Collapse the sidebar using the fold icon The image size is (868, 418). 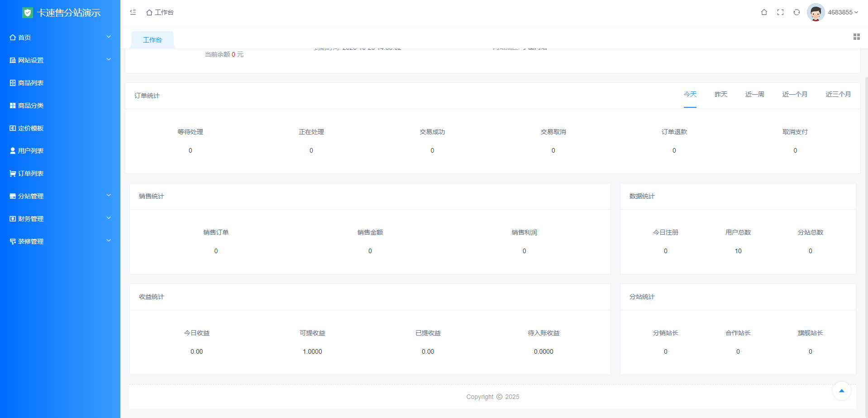click(133, 12)
